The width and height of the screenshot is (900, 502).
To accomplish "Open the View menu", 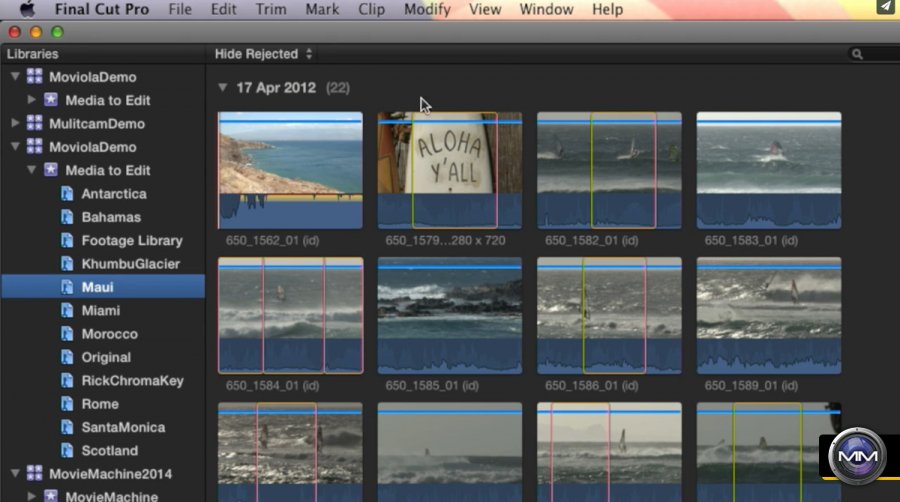I will click(485, 9).
